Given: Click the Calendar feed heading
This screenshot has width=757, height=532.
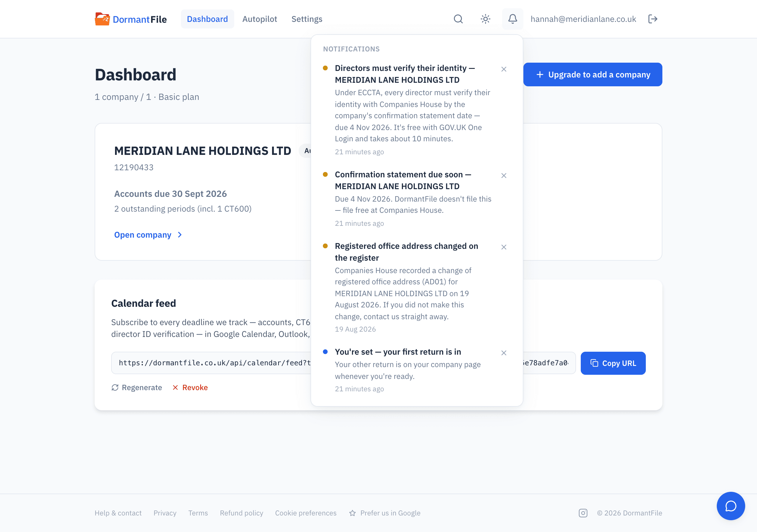Looking at the screenshot, I should [143, 303].
